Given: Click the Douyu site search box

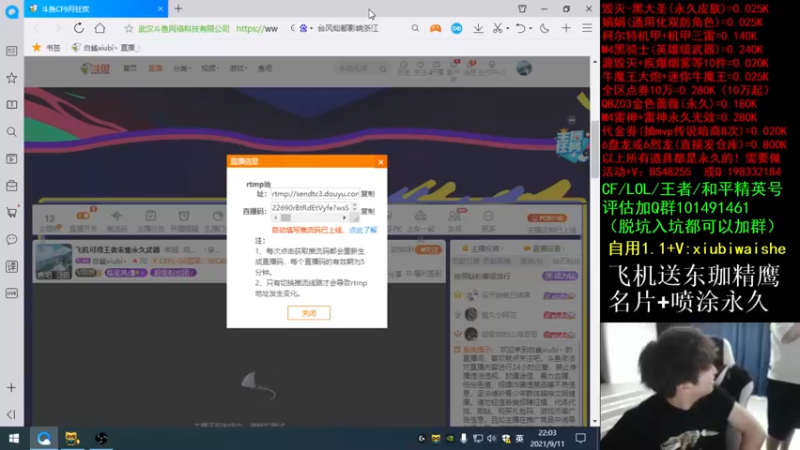Looking at the screenshot, I should 362,68.
